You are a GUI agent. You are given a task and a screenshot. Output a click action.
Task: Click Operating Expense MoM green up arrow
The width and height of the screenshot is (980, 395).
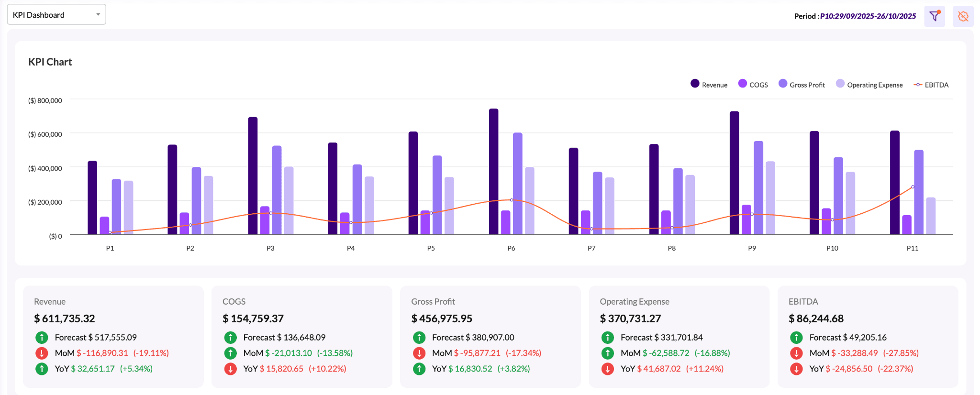click(607, 353)
